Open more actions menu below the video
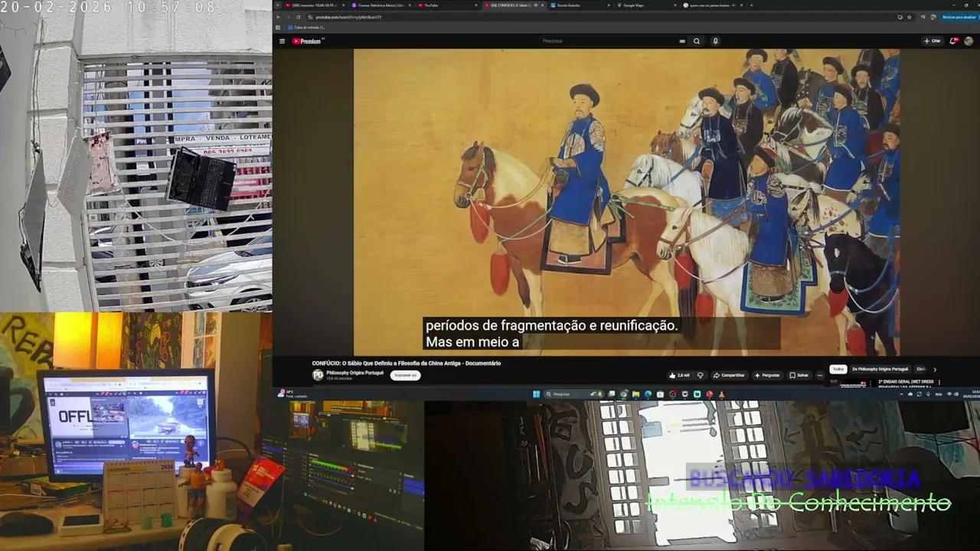 [x=820, y=375]
